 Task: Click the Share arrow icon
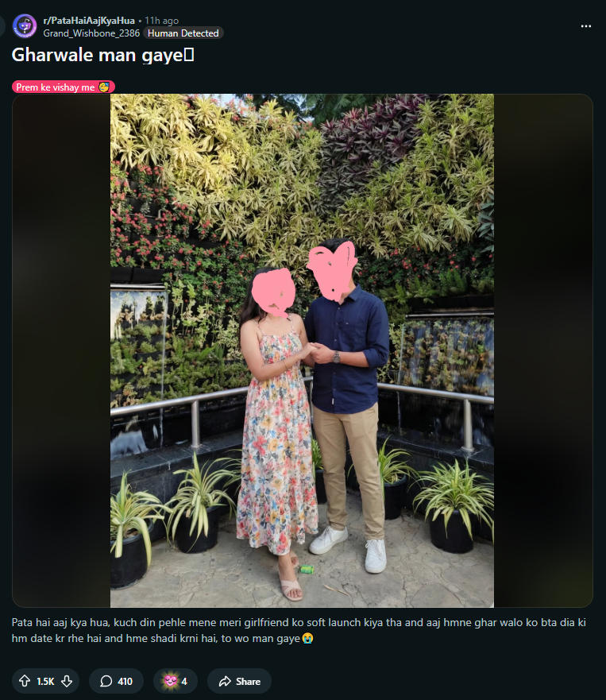tap(225, 681)
